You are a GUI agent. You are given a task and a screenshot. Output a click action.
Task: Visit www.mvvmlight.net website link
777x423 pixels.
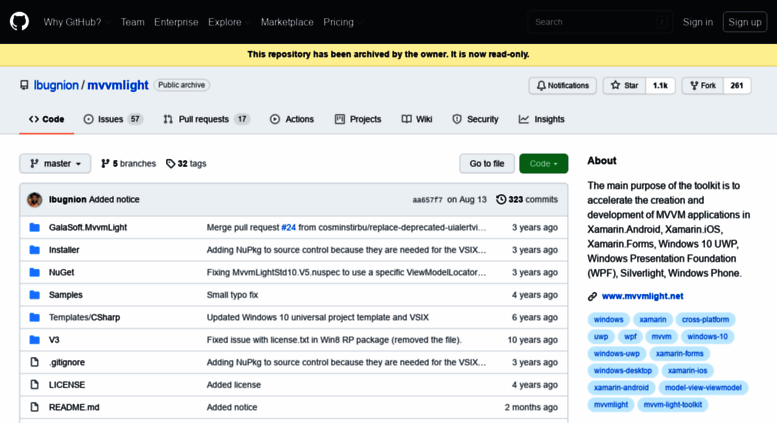tap(642, 296)
